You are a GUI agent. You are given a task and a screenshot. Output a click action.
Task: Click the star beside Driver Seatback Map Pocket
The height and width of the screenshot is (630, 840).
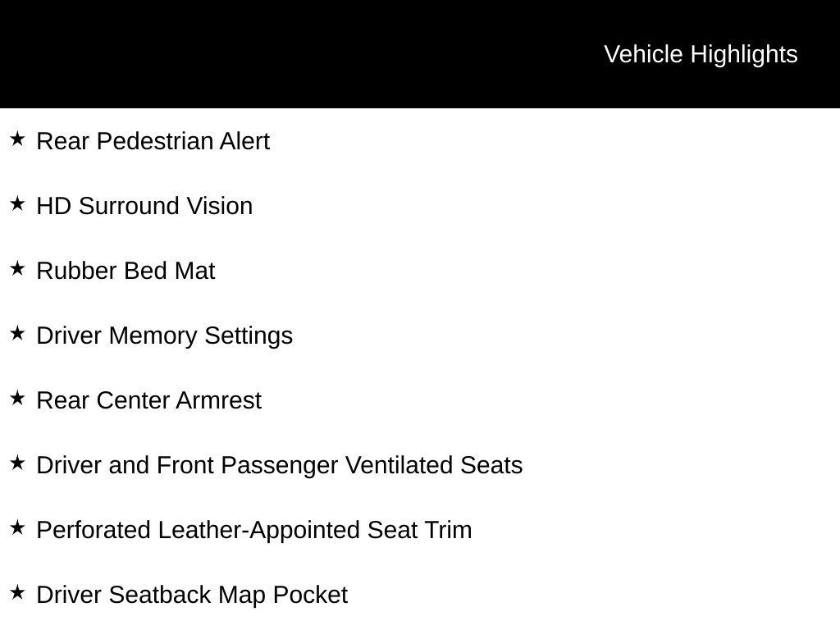(17, 592)
